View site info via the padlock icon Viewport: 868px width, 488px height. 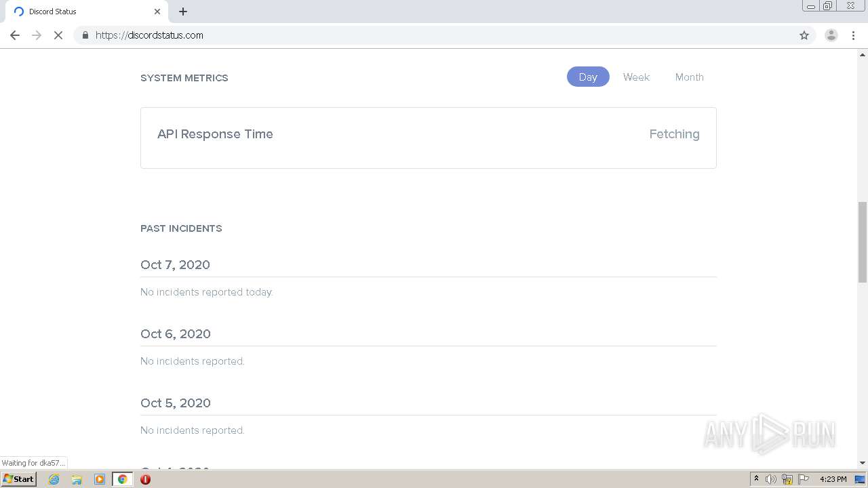[x=85, y=35]
